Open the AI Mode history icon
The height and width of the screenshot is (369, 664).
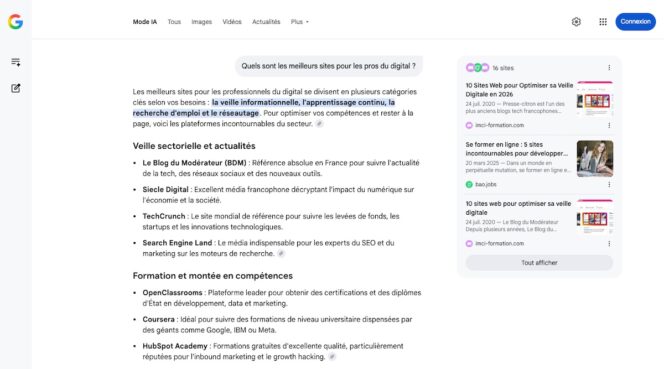pyautogui.click(x=16, y=62)
